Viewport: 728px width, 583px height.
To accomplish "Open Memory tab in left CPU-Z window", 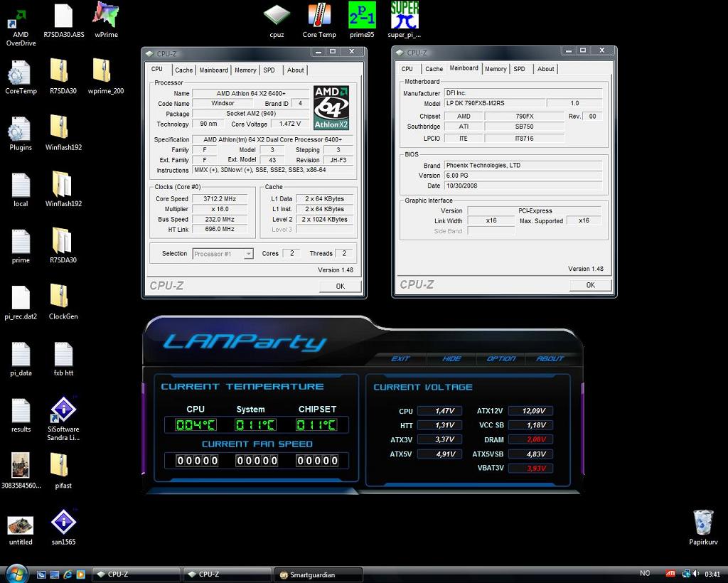I will (x=245, y=70).
